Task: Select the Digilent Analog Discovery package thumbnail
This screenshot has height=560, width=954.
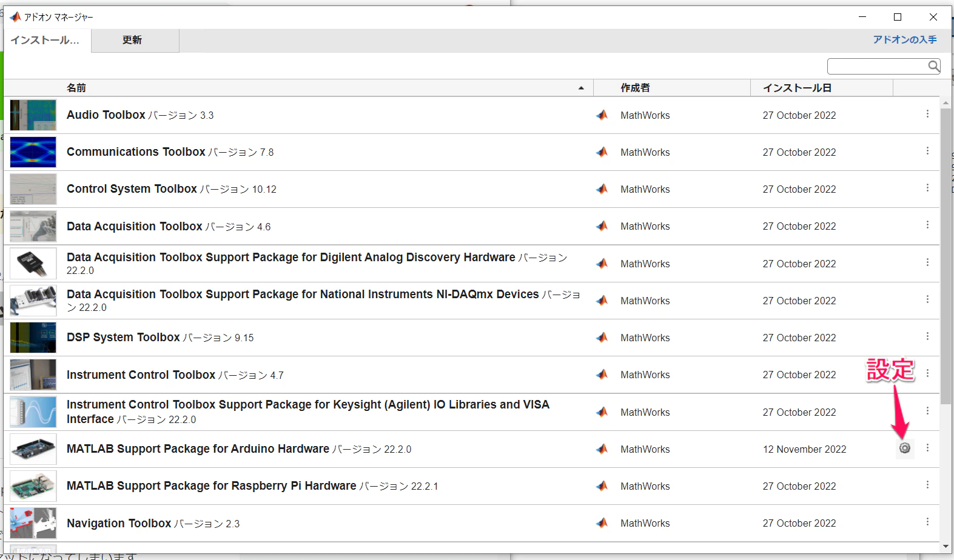Action: click(x=33, y=264)
